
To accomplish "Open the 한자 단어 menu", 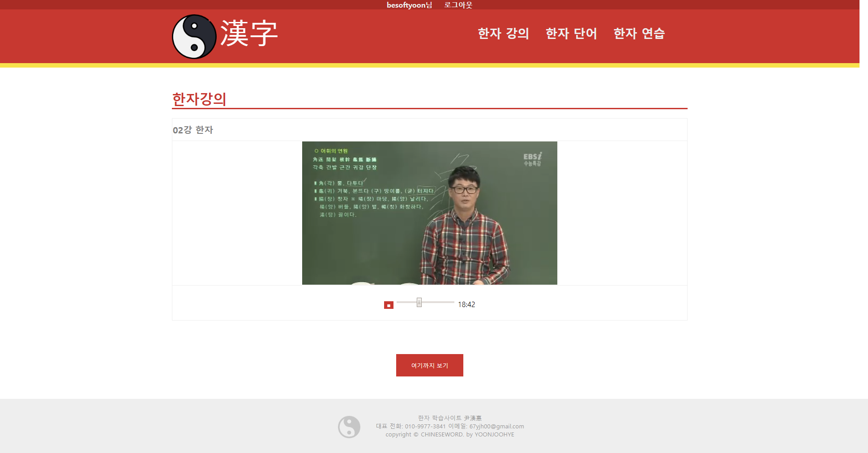I will point(572,33).
